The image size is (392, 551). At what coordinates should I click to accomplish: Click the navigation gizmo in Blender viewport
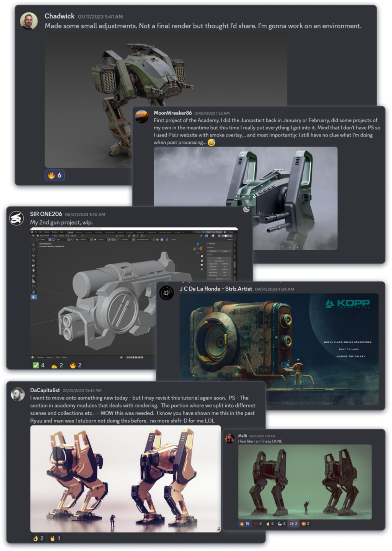198,249
